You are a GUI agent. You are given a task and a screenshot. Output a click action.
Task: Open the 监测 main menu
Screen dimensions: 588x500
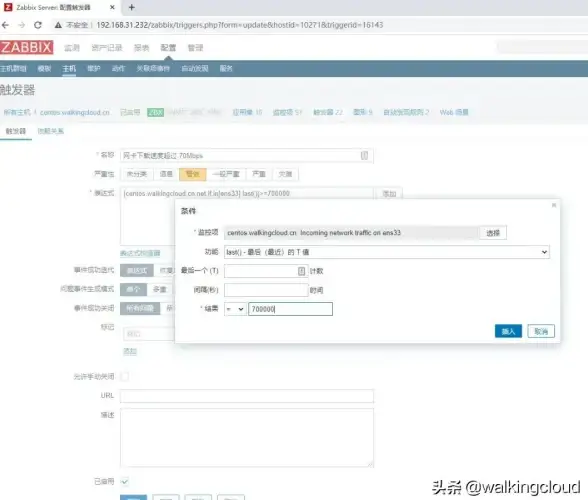tap(72, 48)
